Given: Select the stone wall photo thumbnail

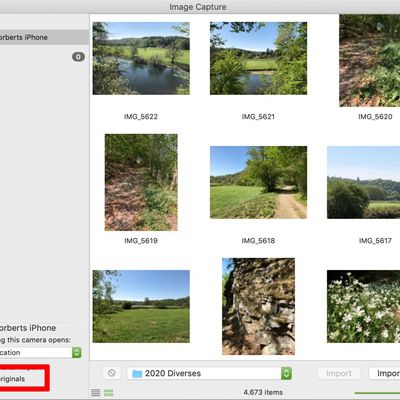Looking at the screenshot, I should click(258, 306).
